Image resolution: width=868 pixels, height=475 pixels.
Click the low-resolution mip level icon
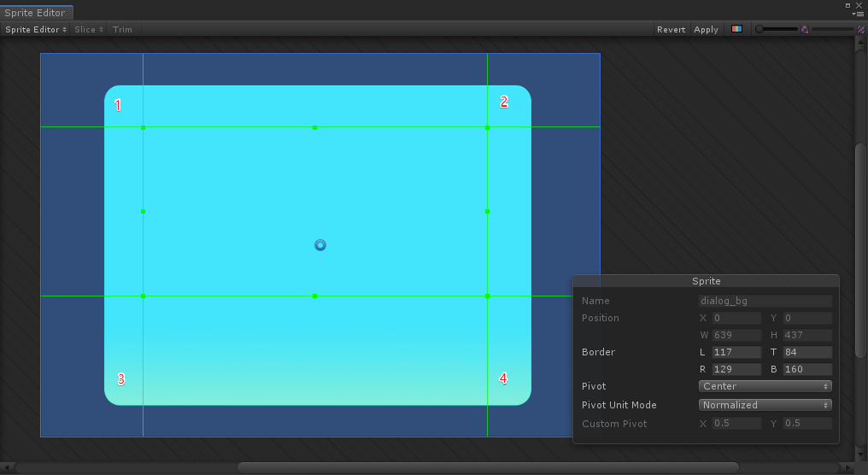[805, 29]
